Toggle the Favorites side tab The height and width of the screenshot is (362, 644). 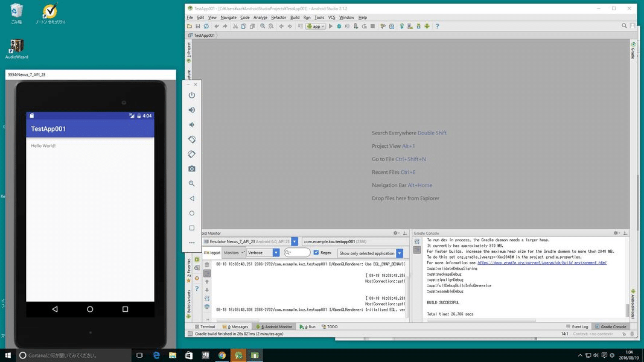[x=189, y=269]
